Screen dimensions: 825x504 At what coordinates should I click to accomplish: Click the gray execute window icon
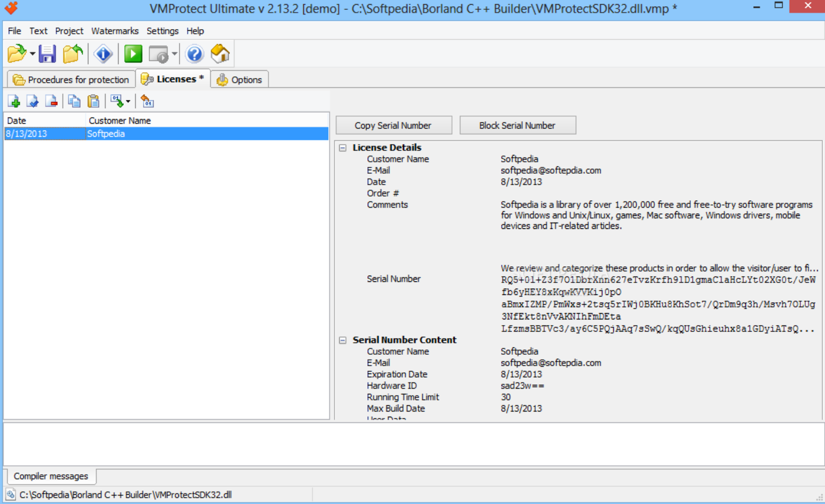click(159, 54)
